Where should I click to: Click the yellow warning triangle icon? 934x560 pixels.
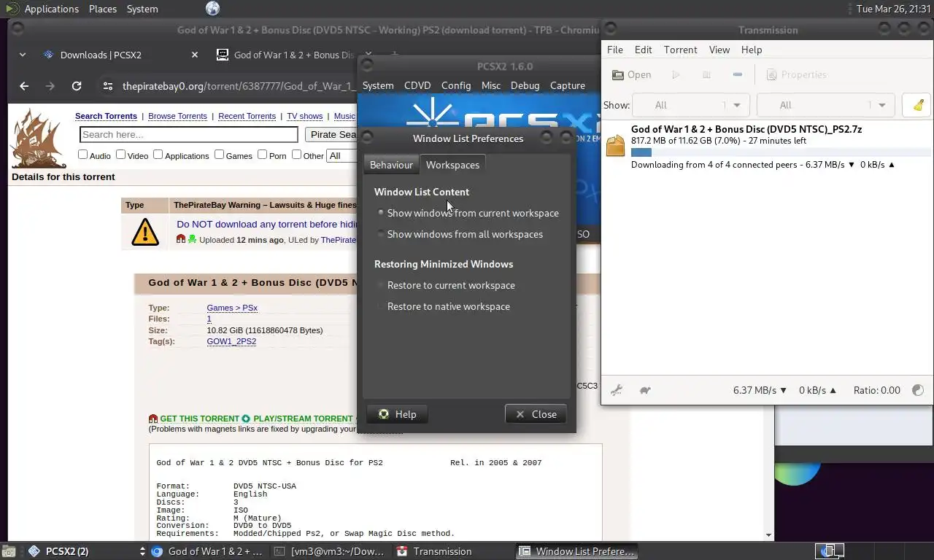click(x=145, y=232)
